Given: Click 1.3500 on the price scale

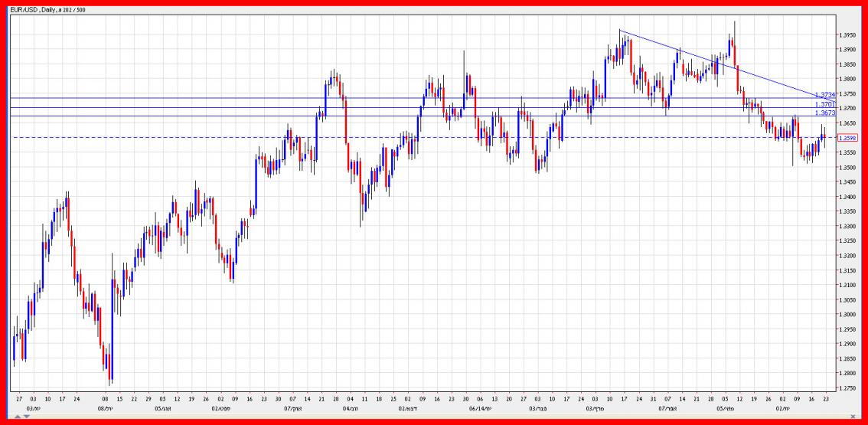Looking at the screenshot, I should coord(846,168).
